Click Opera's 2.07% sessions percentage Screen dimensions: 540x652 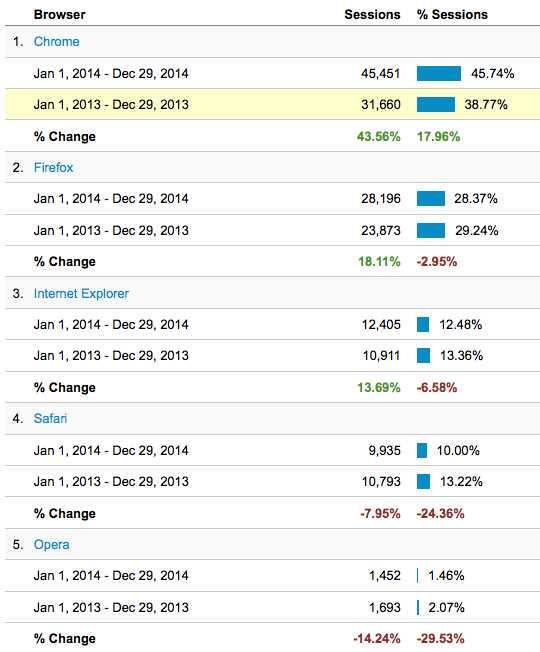(446, 608)
